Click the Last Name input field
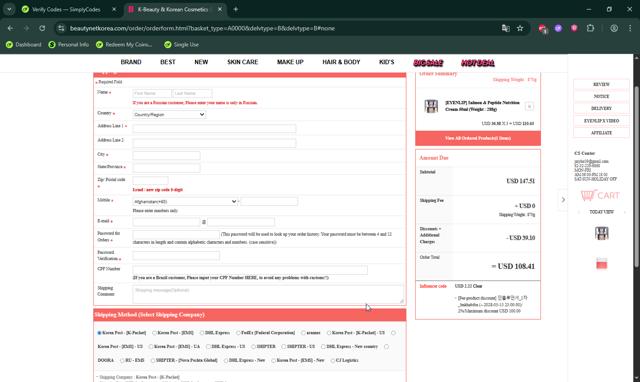 tap(192, 93)
